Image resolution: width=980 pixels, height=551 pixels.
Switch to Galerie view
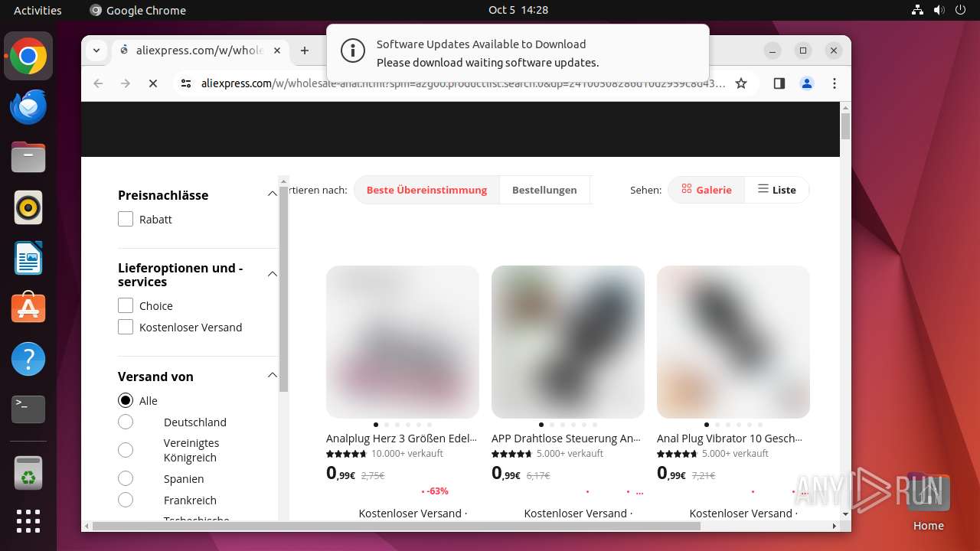pos(707,190)
